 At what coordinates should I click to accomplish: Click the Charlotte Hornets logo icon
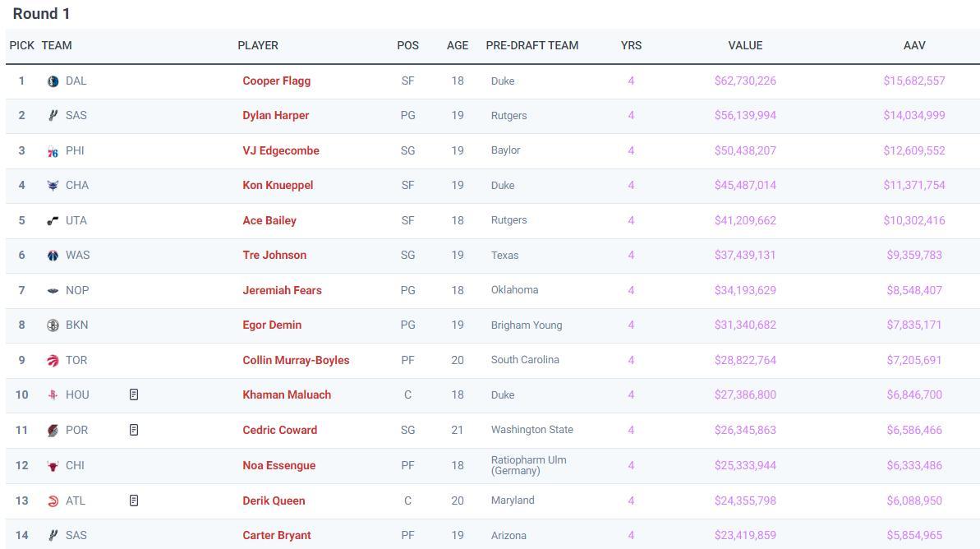click(53, 186)
